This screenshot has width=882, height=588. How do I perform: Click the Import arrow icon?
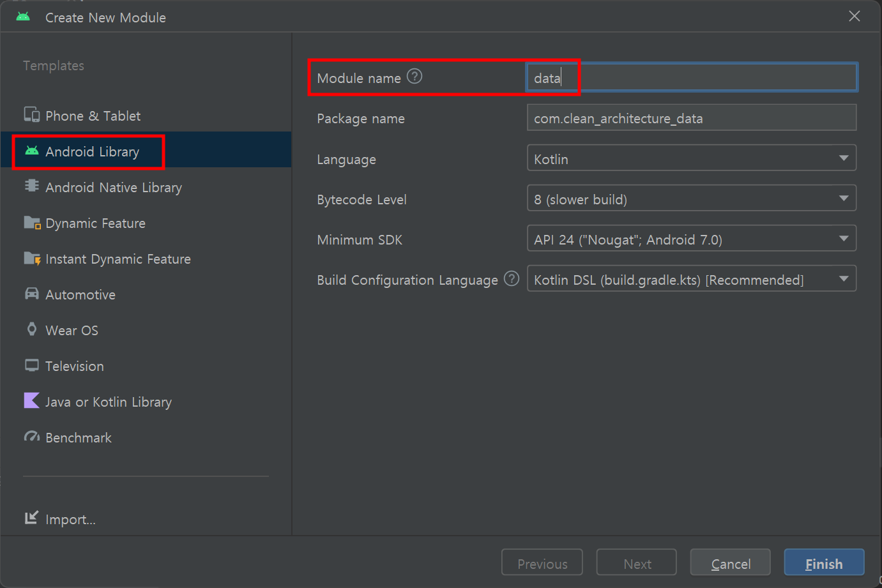(31, 518)
